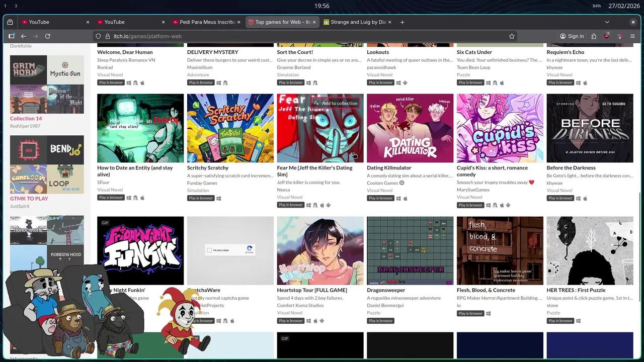Viewport: 644px width, 362px height.
Task: Open Flesh, Blood, & Concrete cover
Action: 500,251
